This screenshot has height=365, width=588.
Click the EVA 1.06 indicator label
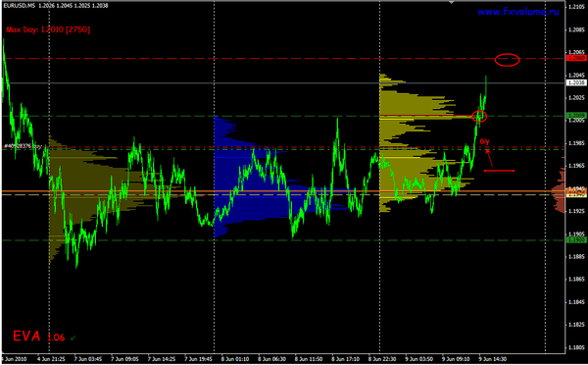coord(38,337)
